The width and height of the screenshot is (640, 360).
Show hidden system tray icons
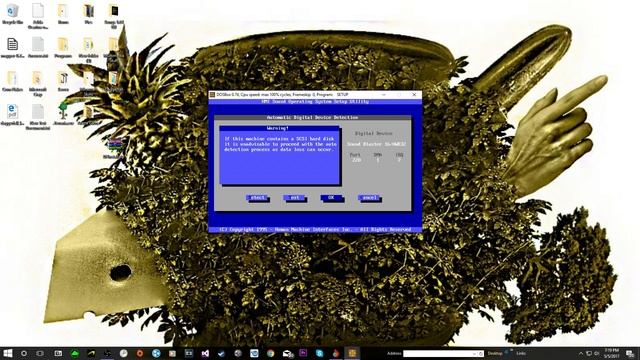click(x=581, y=353)
